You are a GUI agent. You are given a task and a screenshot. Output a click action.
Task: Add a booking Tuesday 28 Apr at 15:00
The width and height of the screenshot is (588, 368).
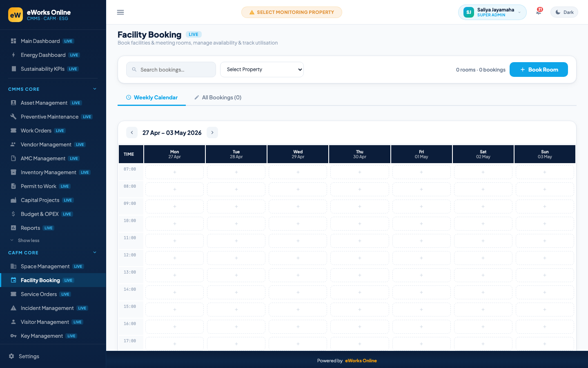[x=236, y=310]
